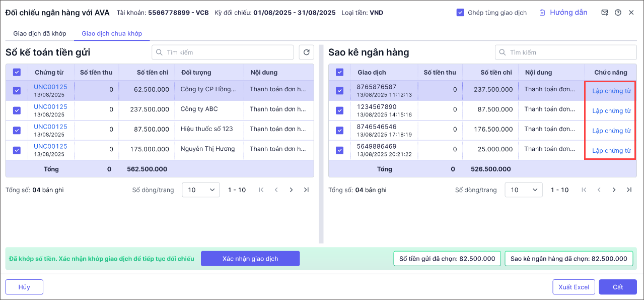The image size is (644, 300).
Task: Click the Hướng dẫn guide icon link
Action: (x=563, y=13)
